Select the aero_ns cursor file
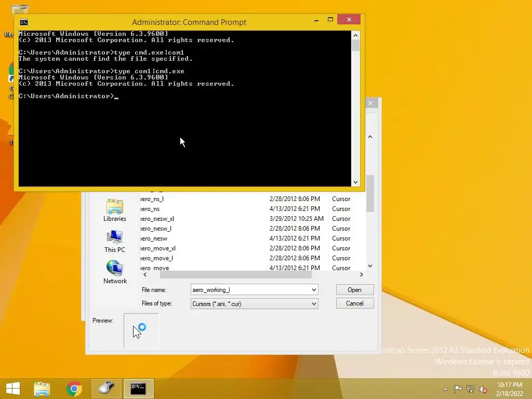This screenshot has width=532, height=399. pyautogui.click(x=150, y=209)
